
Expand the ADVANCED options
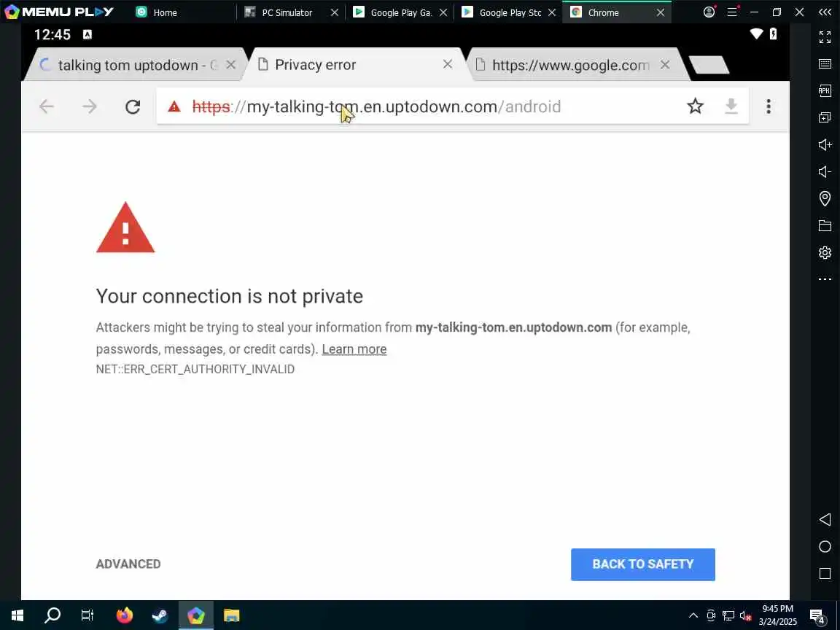point(128,564)
